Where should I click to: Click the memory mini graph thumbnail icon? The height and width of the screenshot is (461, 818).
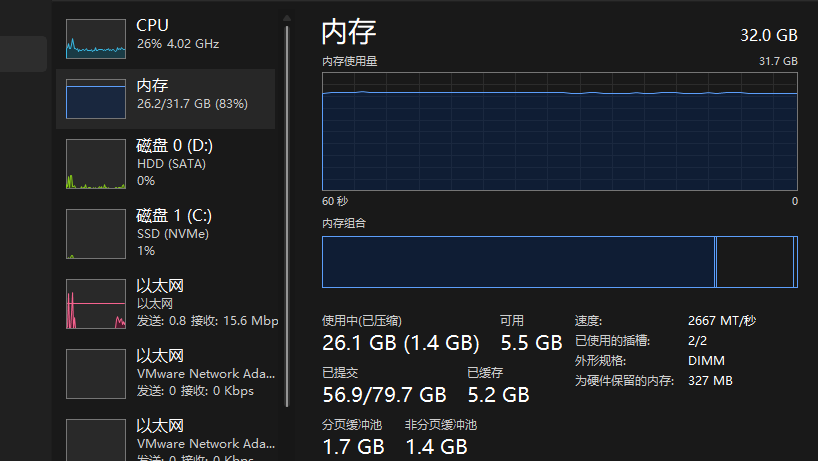point(96,99)
